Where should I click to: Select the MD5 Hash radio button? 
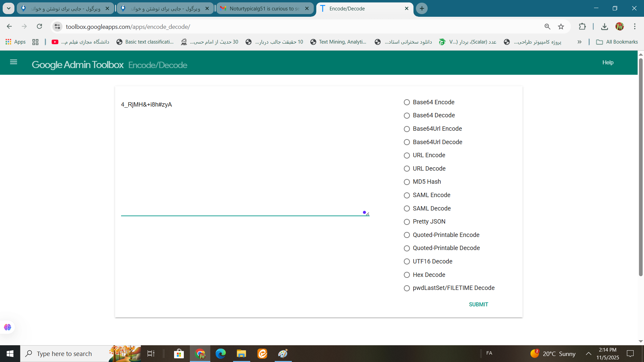407,182
